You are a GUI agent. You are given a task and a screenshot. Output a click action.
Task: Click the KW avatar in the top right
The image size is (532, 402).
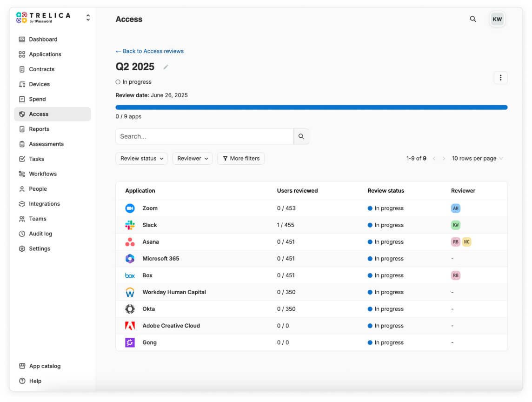coord(497,19)
